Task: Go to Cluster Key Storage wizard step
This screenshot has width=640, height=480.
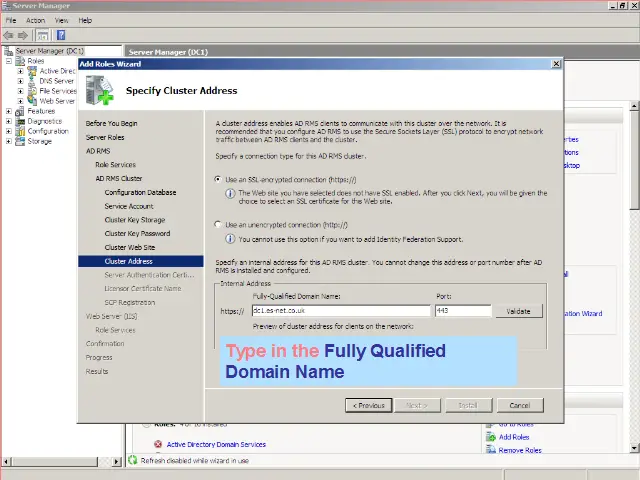Action: tap(135, 220)
